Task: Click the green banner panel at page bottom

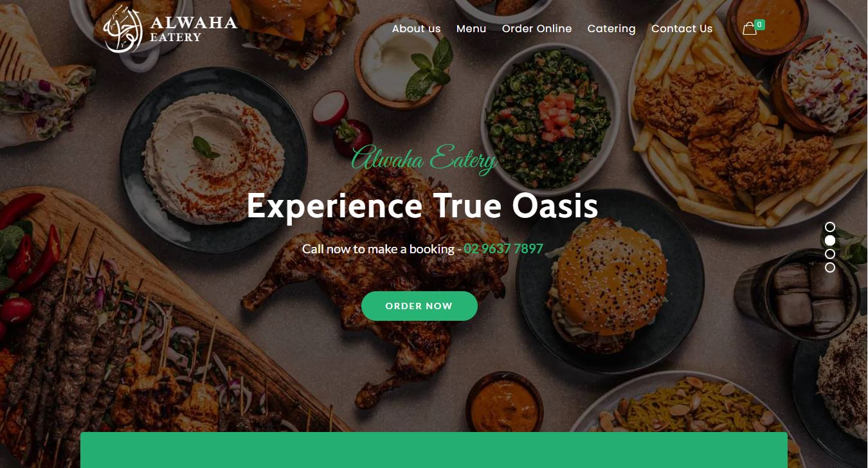Action: click(x=434, y=450)
